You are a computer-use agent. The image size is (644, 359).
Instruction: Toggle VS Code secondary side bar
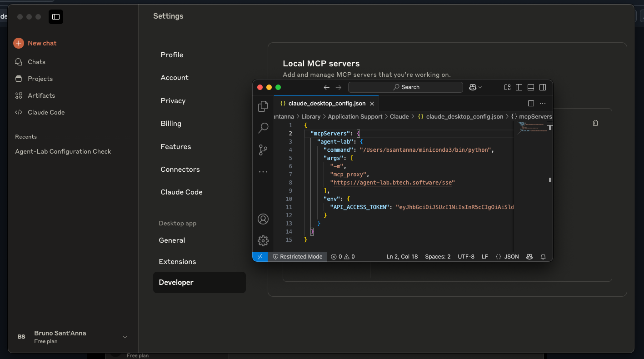click(543, 87)
